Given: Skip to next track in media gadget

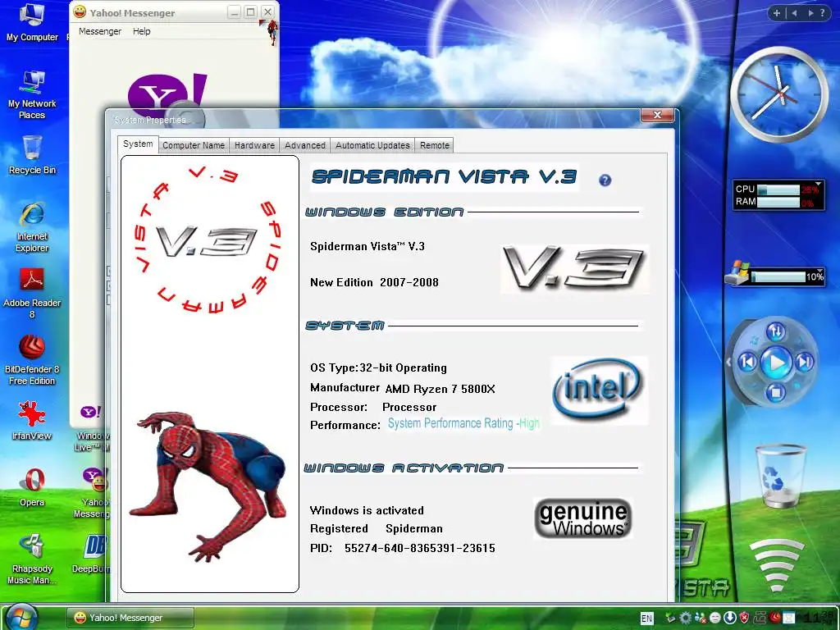Looking at the screenshot, I should pos(805,362).
